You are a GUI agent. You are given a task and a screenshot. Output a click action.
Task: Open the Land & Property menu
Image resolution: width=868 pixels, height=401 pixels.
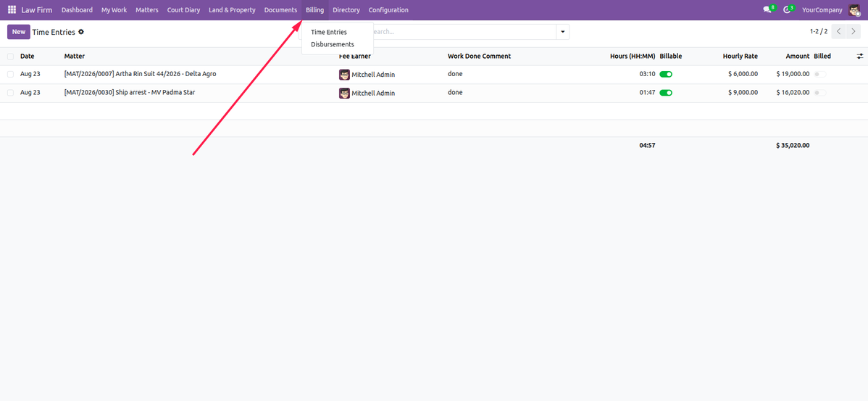[x=232, y=10]
